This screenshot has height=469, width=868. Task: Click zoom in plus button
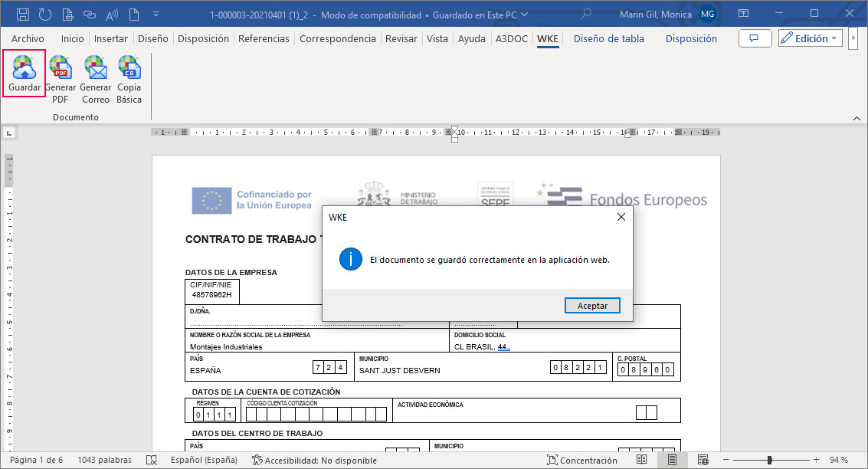click(x=817, y=460)
